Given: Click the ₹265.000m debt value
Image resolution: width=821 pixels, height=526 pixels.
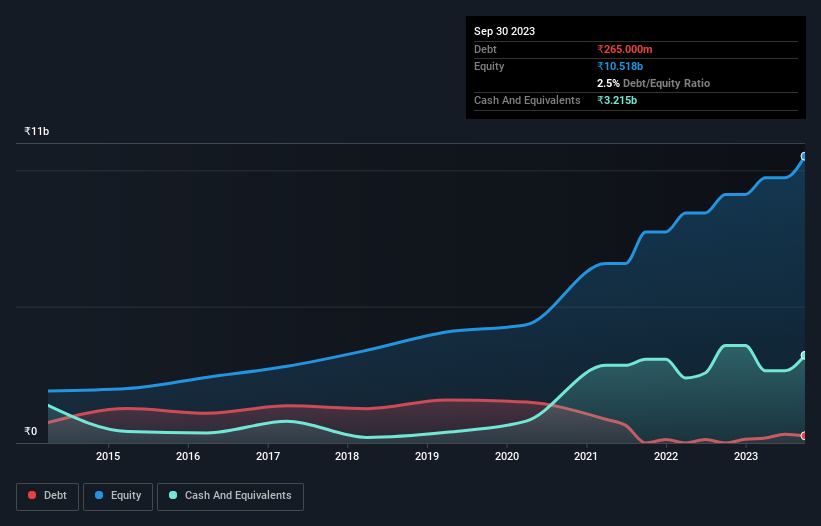Looking at the screenshot, I should [x=625, y=49].
